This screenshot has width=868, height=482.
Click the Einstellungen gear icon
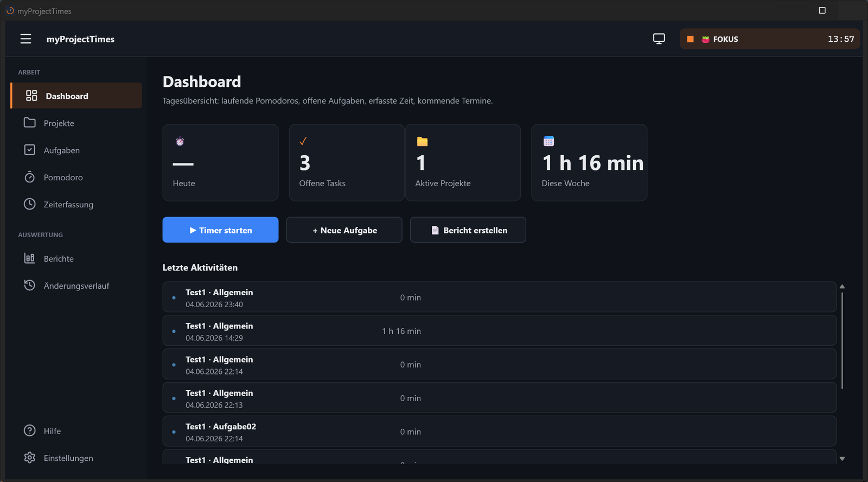pos(30,458)
